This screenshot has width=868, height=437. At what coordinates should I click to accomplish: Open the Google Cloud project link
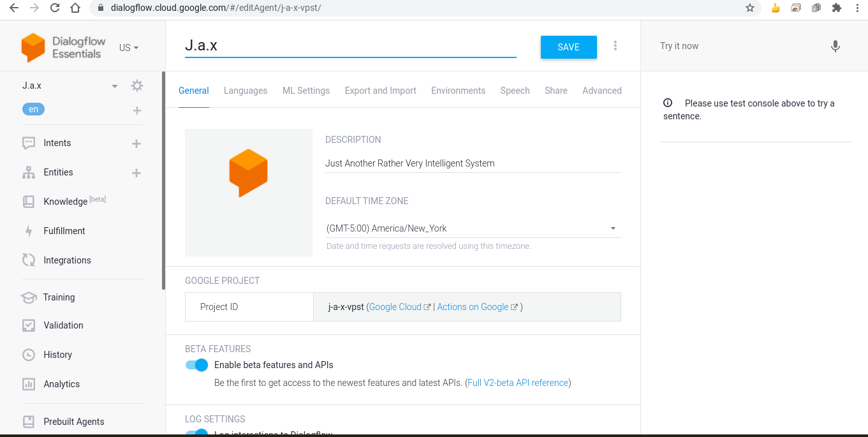[395, 306]
